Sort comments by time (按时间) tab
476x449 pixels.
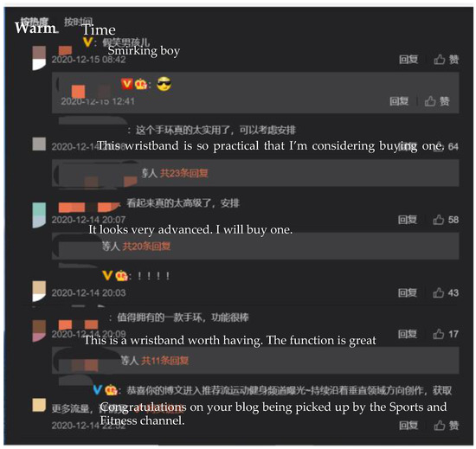point(78,22)
